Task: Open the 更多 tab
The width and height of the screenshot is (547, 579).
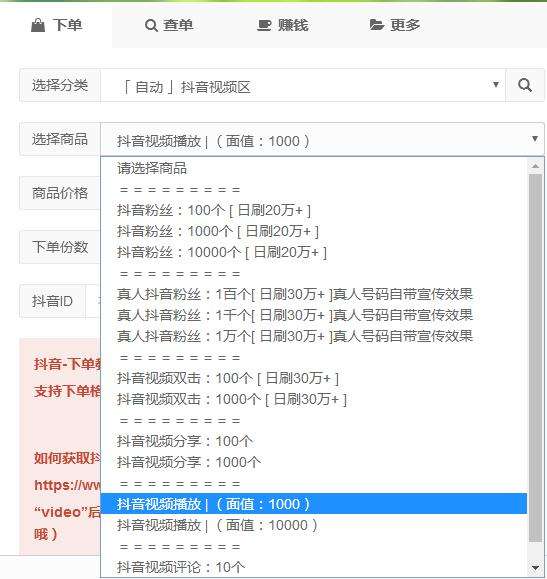Action: point(395,25)
